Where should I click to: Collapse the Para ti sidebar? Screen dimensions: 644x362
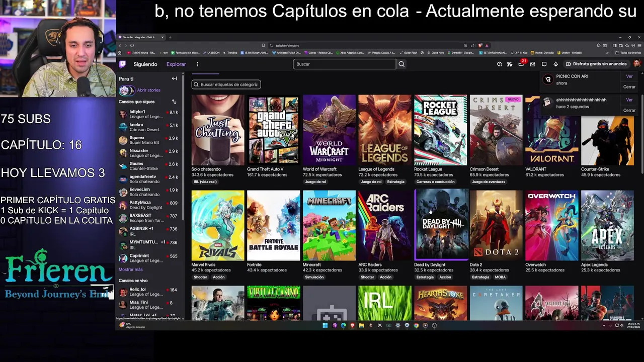pos(174,78)
